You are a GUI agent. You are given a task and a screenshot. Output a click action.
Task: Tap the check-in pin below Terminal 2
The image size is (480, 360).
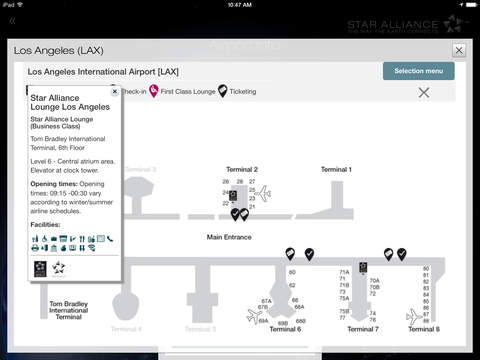pos(235,214)
